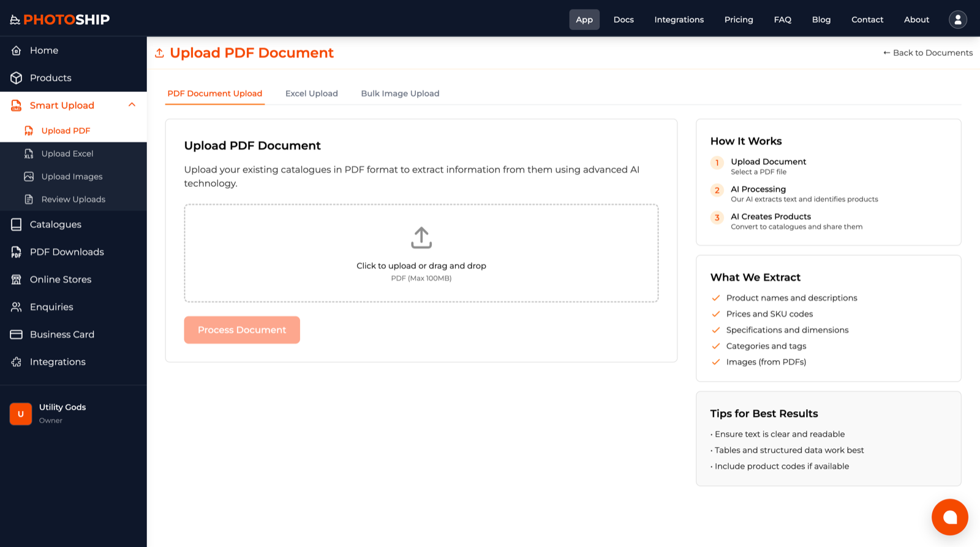980x547 pixels.
Task: Open Pricing in top navigation
Action: click(x=739, y=20)
